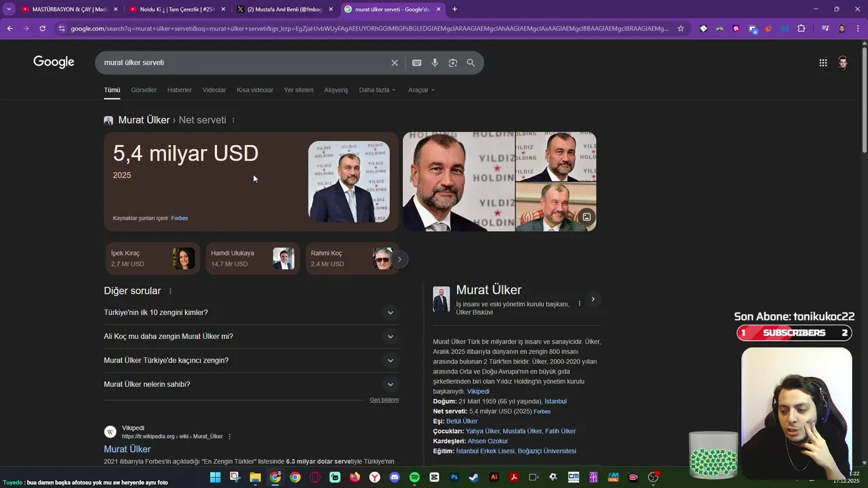The width and height of the screenshot is (868, 488).
Task: Expand 'Ali Koç mu daha zengin' question
Action: [x=251, y=336]
